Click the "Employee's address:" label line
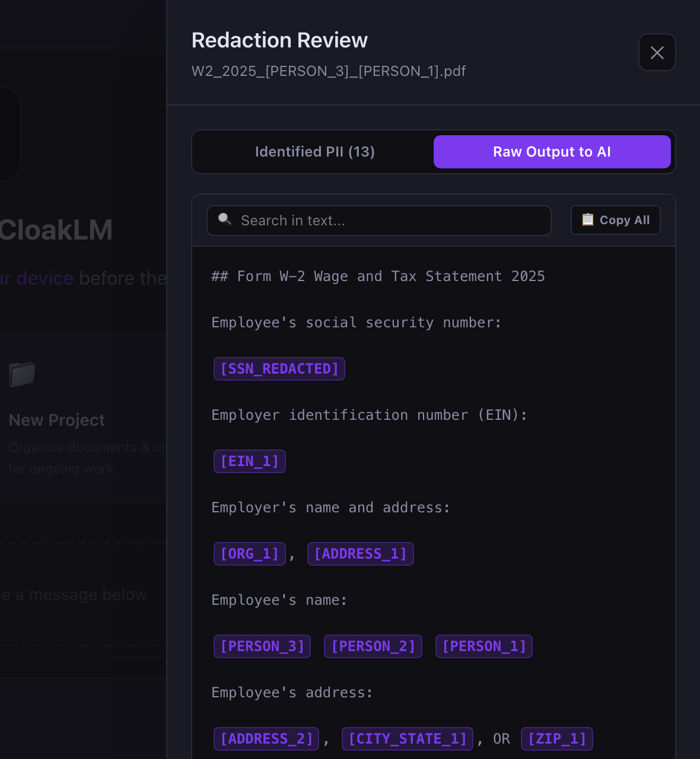Viewport: 700px width, 759px height. [x=292, y=693]
